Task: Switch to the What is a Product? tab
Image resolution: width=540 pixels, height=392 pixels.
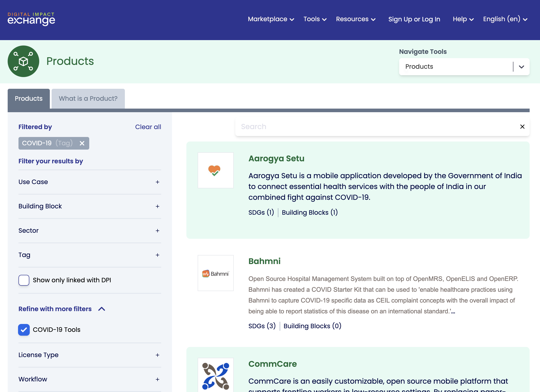Action: pyautogui.click(x=88, y=98)
